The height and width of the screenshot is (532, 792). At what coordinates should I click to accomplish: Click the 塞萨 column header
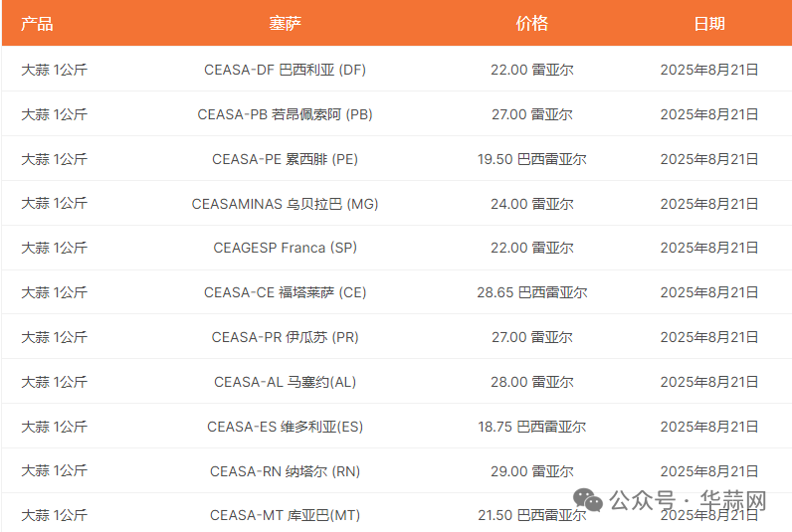click(285, 24)
